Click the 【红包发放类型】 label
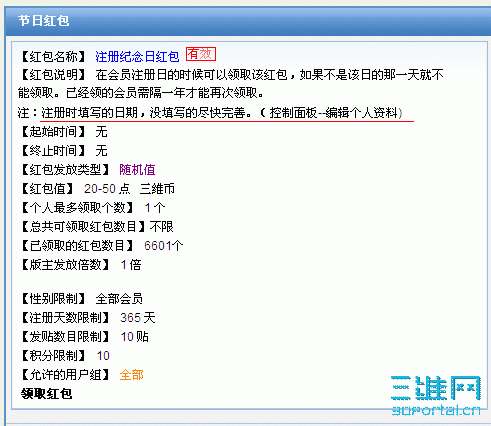The image size is (491, 426). (65, 170)
